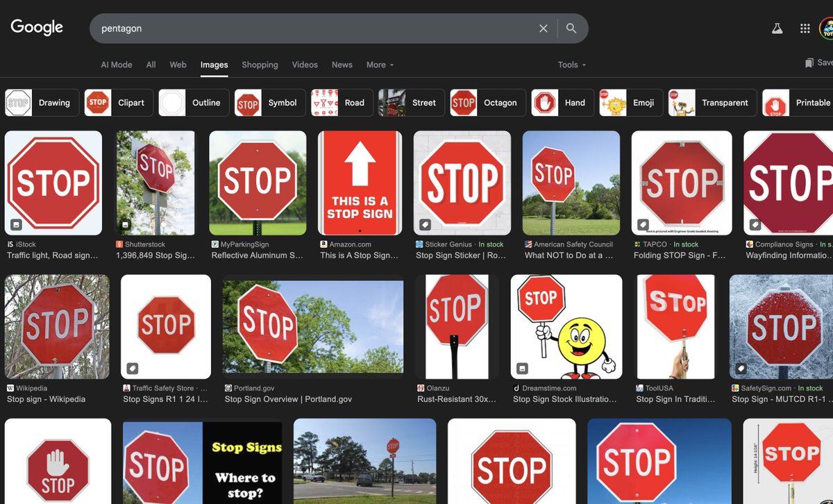Click the Amazon.com source favicon

323,244
